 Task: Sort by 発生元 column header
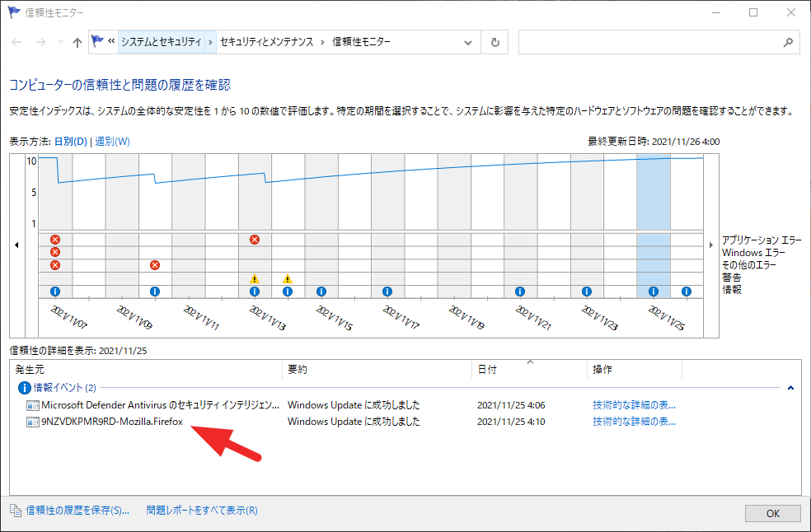(147, 370)
